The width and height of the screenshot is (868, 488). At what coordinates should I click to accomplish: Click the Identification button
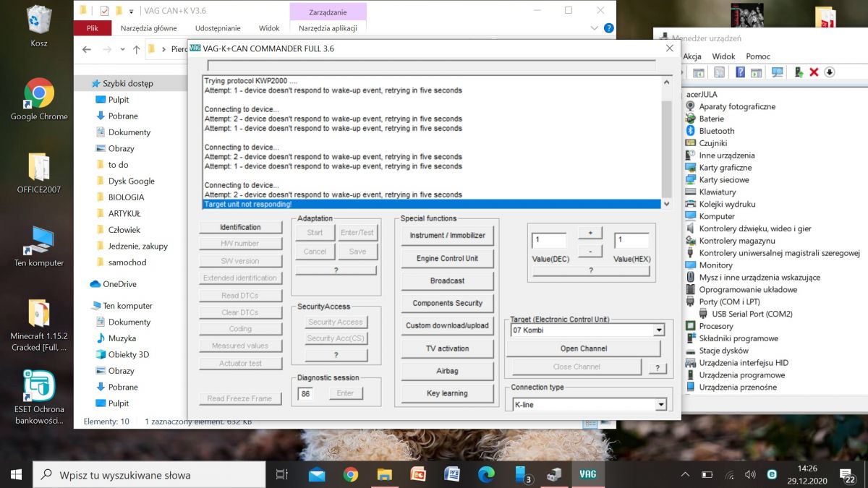click(x=240, y=227)
